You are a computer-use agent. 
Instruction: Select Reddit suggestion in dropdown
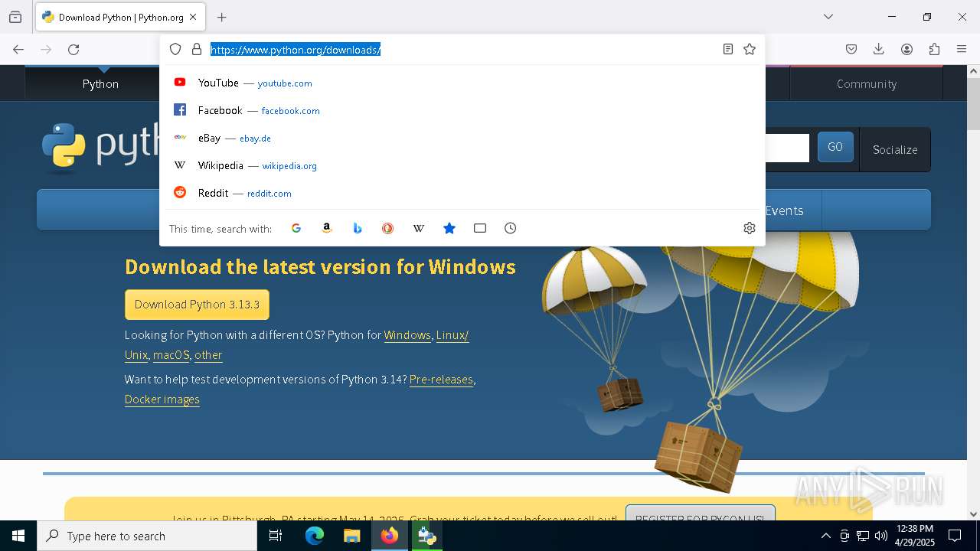(x=462, y=193)
